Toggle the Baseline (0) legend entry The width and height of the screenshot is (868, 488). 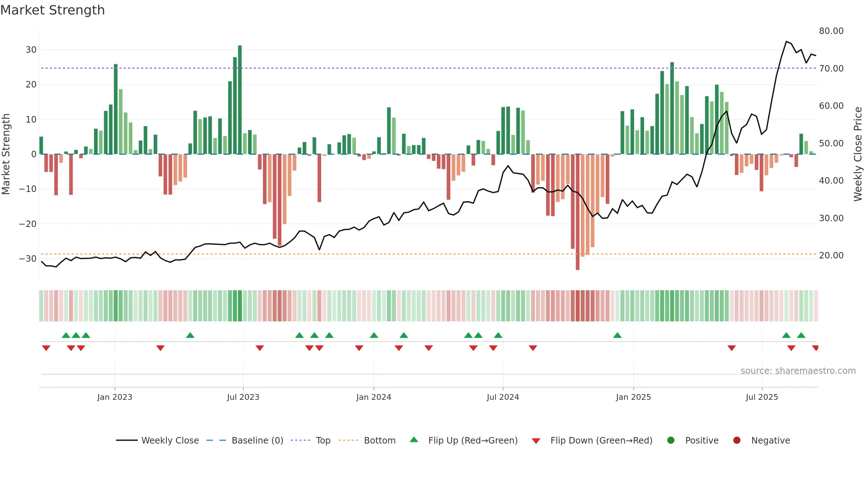[x=245, y=440]
